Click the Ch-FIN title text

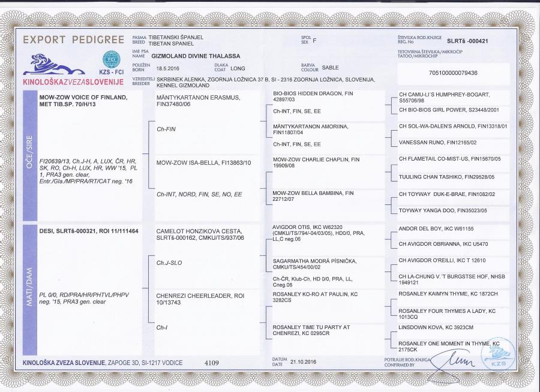(x=166, y=129)
